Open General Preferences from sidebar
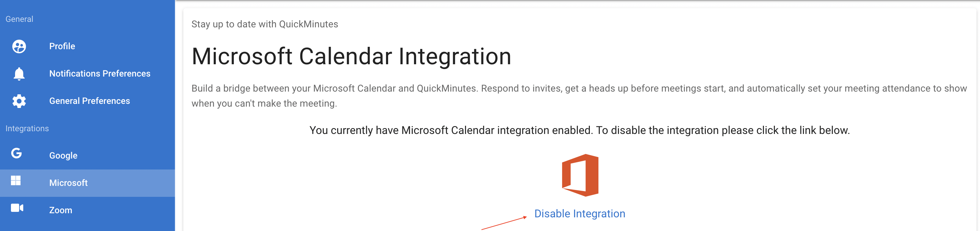This screenshot has width=980, height=231. [89, 101]
